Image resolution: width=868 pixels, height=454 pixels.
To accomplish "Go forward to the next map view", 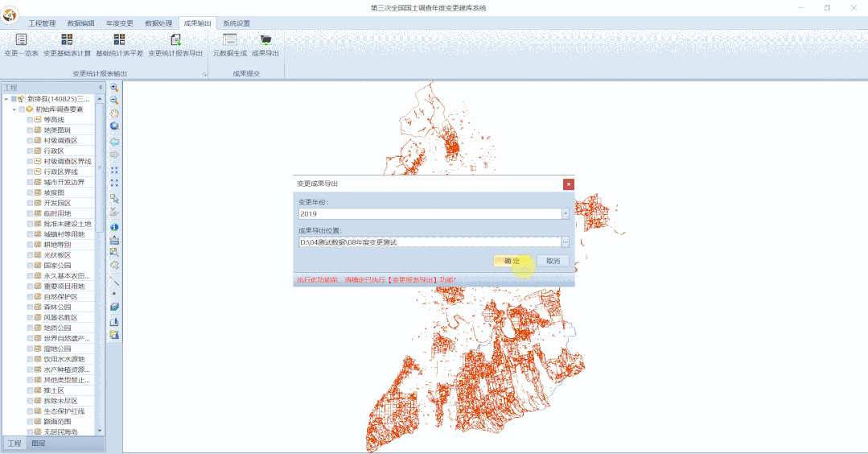I will [114, 155].
